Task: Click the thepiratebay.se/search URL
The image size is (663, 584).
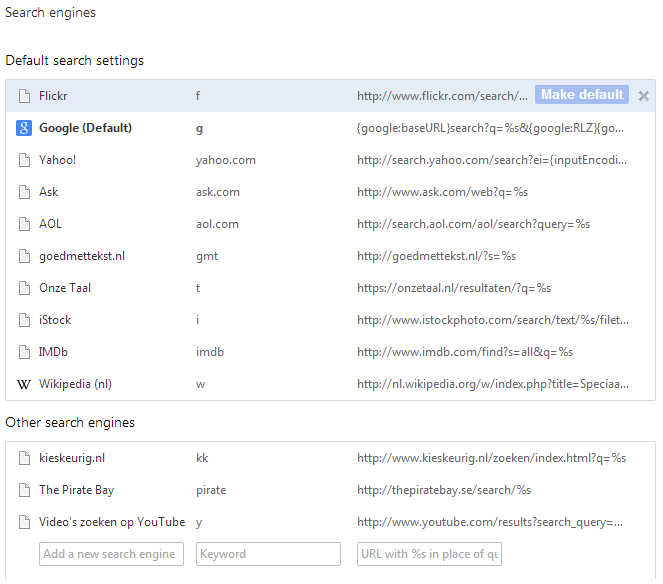Action: coord(444,490)
